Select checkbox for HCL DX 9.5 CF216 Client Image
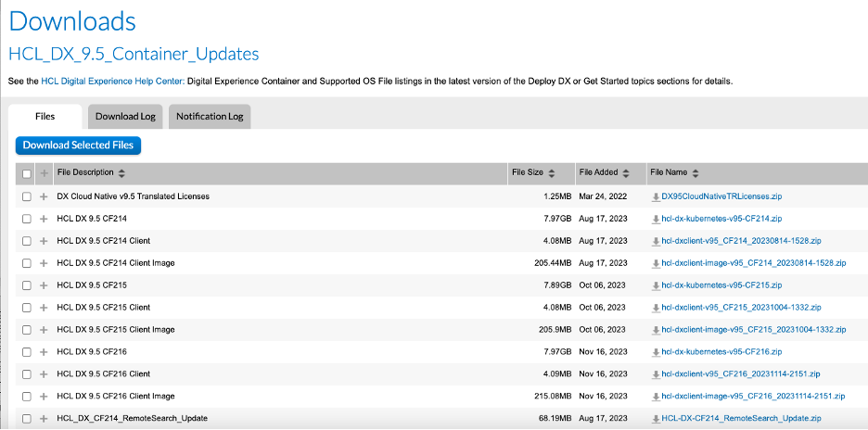The height and width of the screenshot is (430, 868). click(27, 397)
